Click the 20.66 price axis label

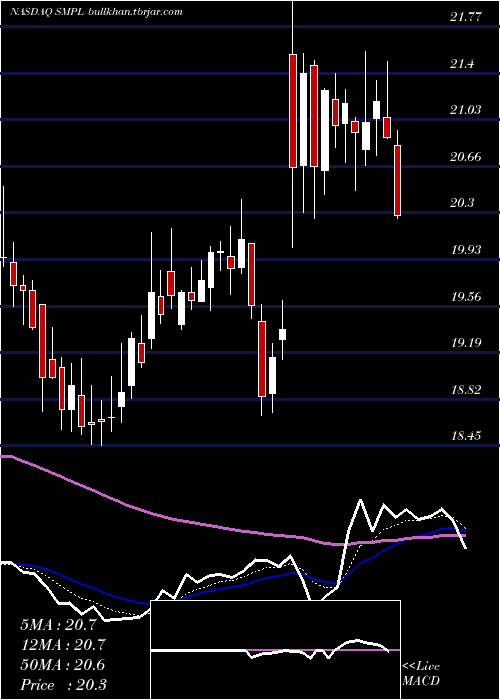coord(466,157)
